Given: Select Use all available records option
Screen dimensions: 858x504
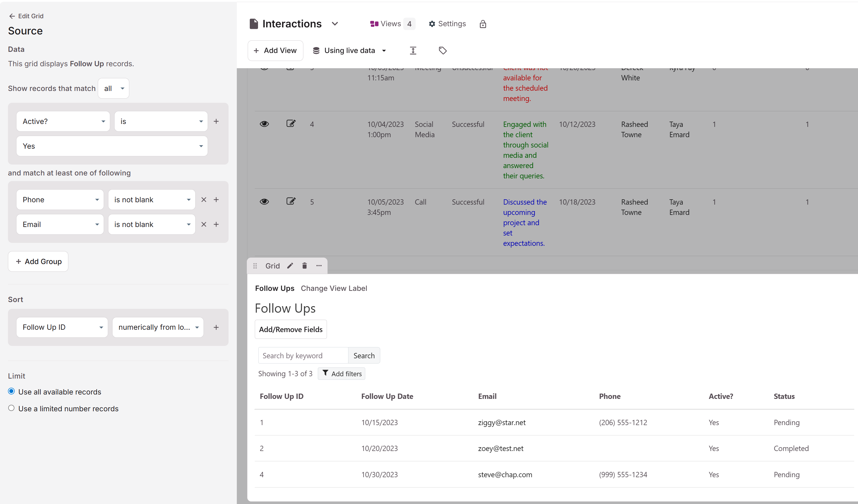Looking at the screenshot, I should pos(11,391).
